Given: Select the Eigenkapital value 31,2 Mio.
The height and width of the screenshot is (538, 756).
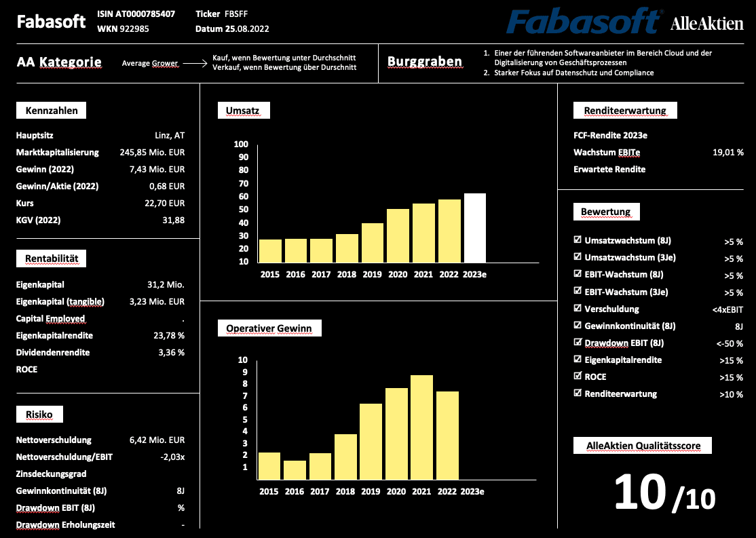Looking at the screenshot, I should (x=166, y=284).
